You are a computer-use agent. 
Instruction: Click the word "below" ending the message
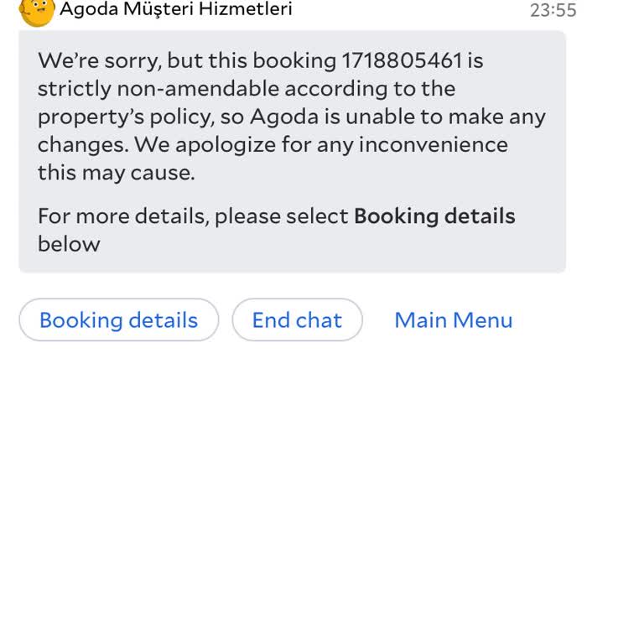point(69,244)
